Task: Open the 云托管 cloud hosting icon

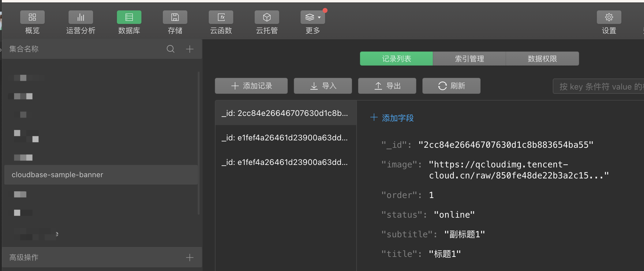Action: [267, 17]
